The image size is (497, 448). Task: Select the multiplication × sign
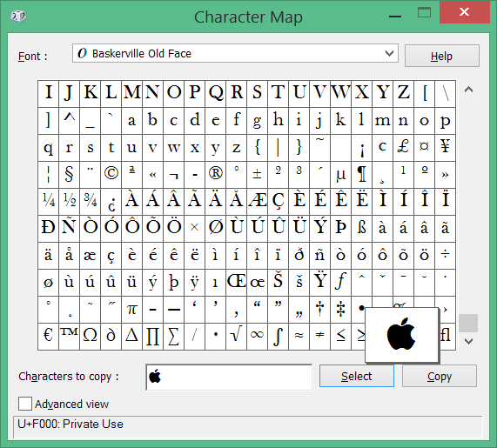click(x=195, y=229)
